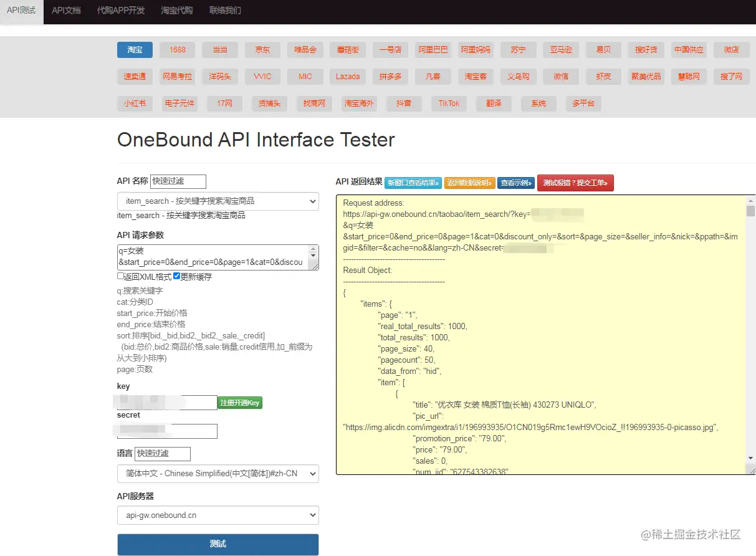Pick the 慧聪网 platform button

click(x=689, y=77)
